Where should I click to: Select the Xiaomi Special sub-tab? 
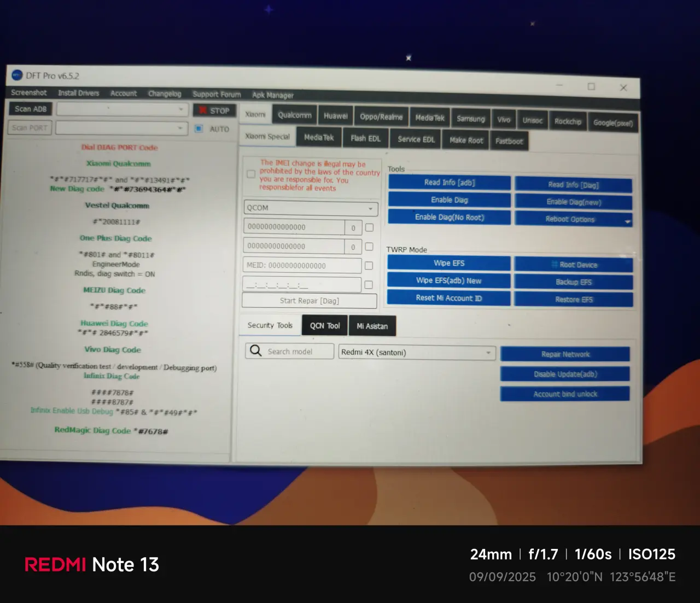click(267, 136)
